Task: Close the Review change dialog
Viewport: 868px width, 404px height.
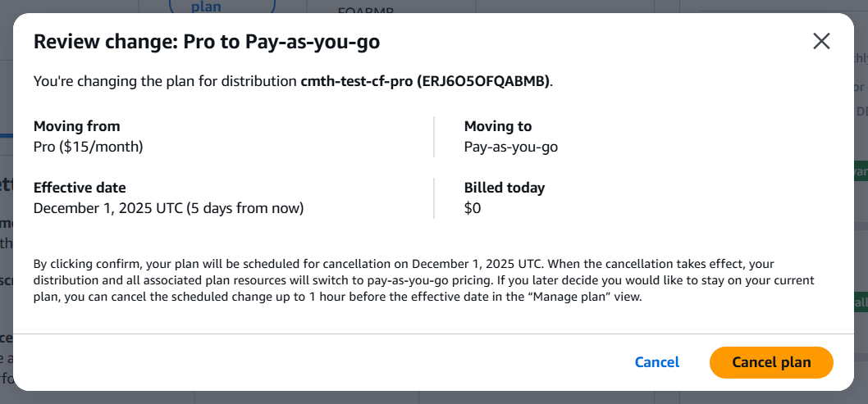Action: coord(821,42)
